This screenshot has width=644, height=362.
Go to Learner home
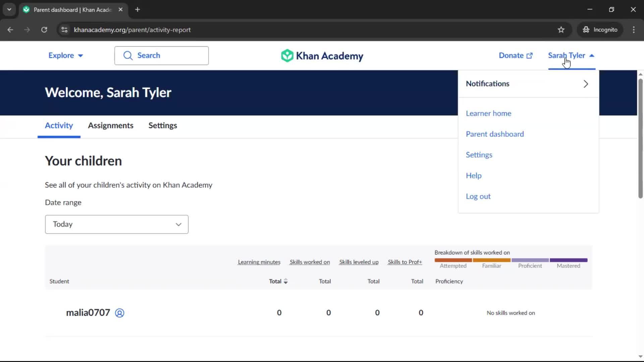click(488, 114)
